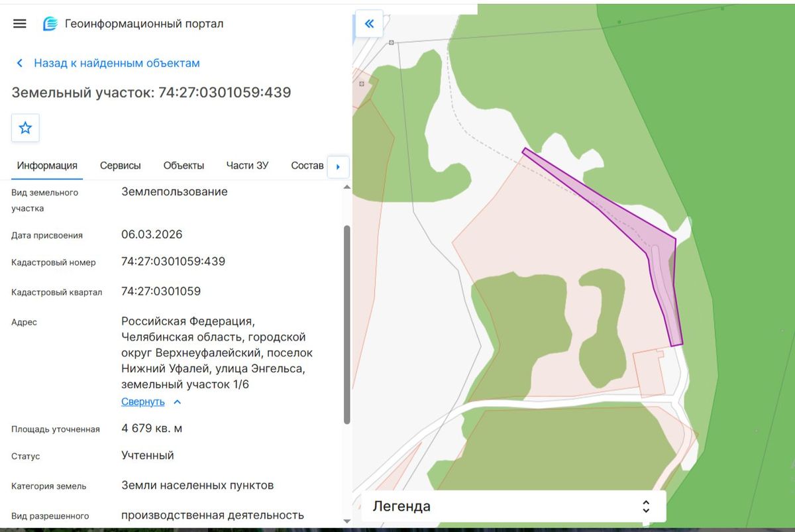Select Земли населенных пунктов value
Screen dimensions: 795x532
[197, 486]
